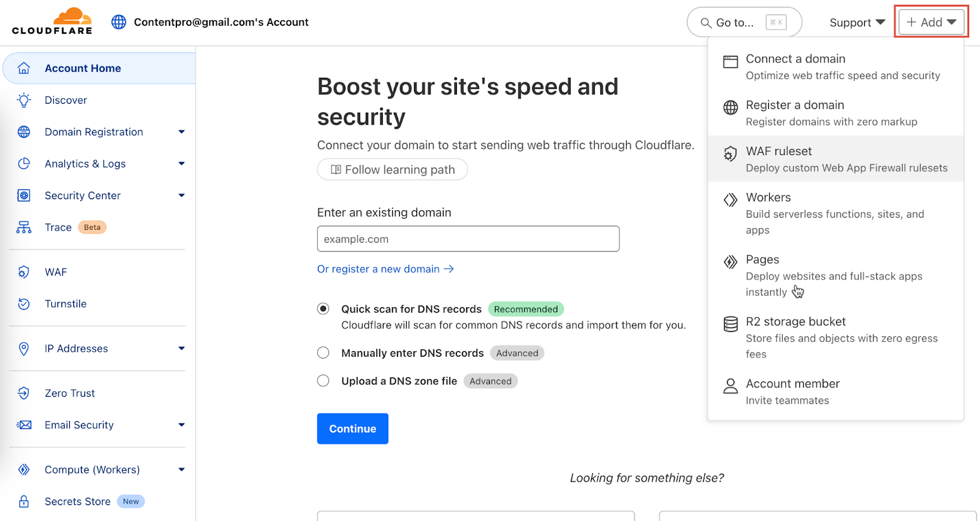Open the Go to... search box
This screenshot has height=521, width=980.
click(744, 23)
